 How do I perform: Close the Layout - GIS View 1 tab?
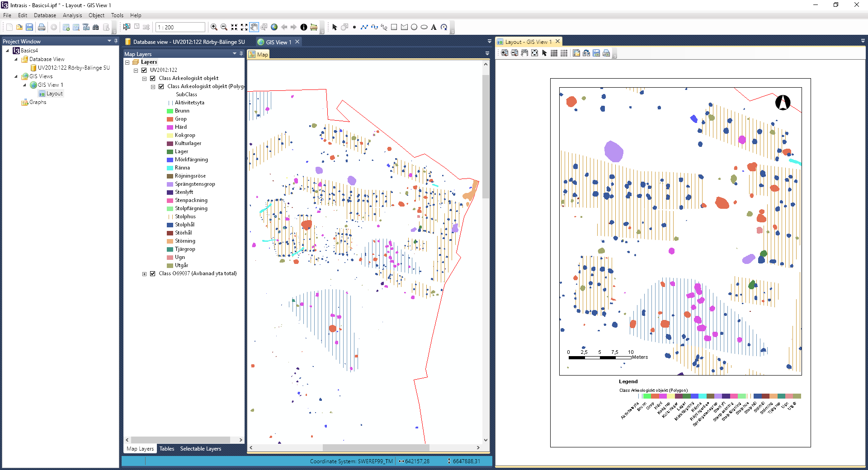[558, 42]
